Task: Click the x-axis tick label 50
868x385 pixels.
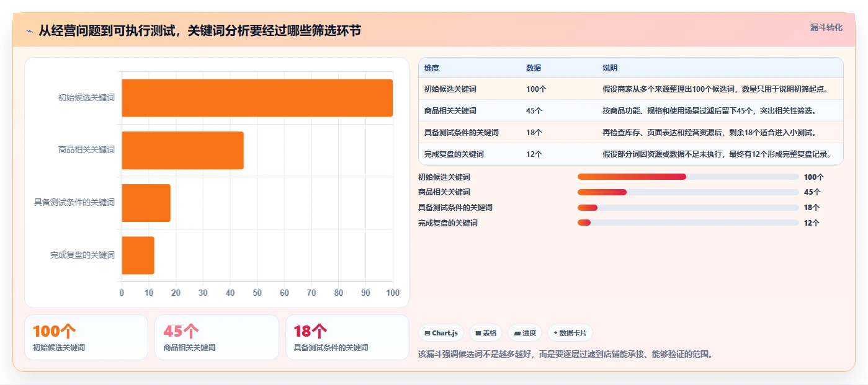Action: 257,293
